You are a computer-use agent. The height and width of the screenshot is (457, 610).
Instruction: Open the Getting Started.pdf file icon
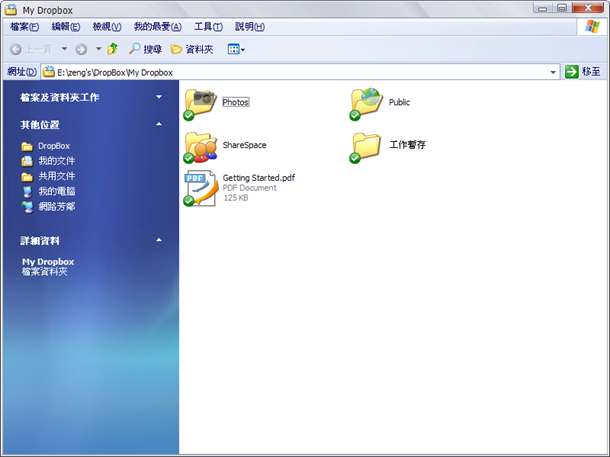tap(200, 188)
